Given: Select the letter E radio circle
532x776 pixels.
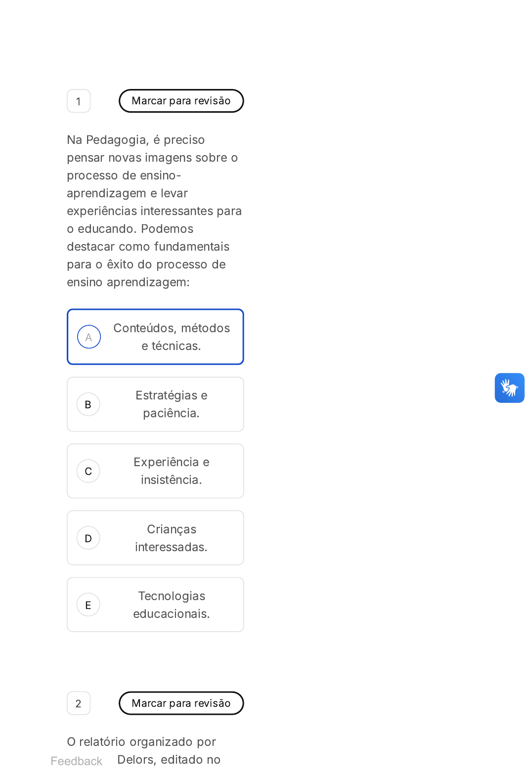Looking at the screenshot, I should (x=89, y=604).
